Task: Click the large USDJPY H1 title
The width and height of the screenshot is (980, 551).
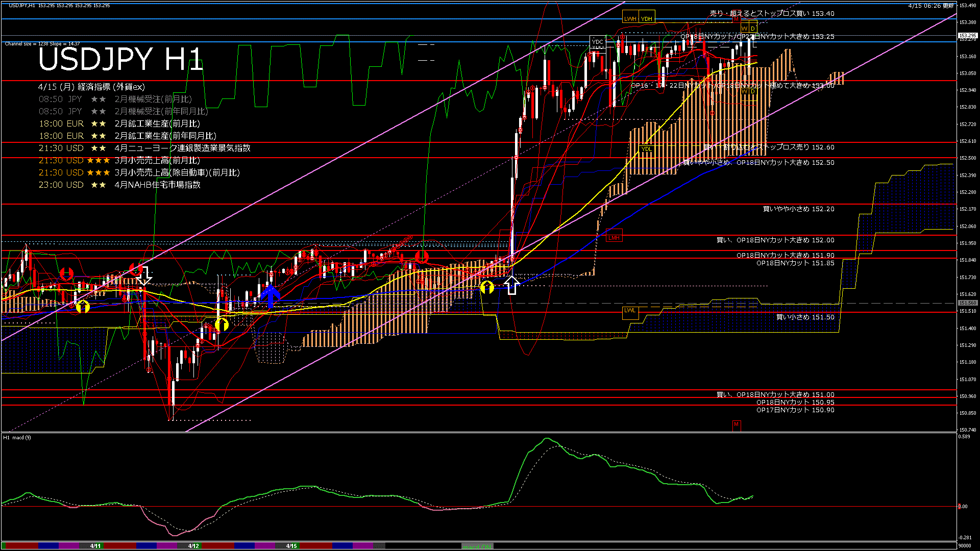Action: click(x=121, y=59)
